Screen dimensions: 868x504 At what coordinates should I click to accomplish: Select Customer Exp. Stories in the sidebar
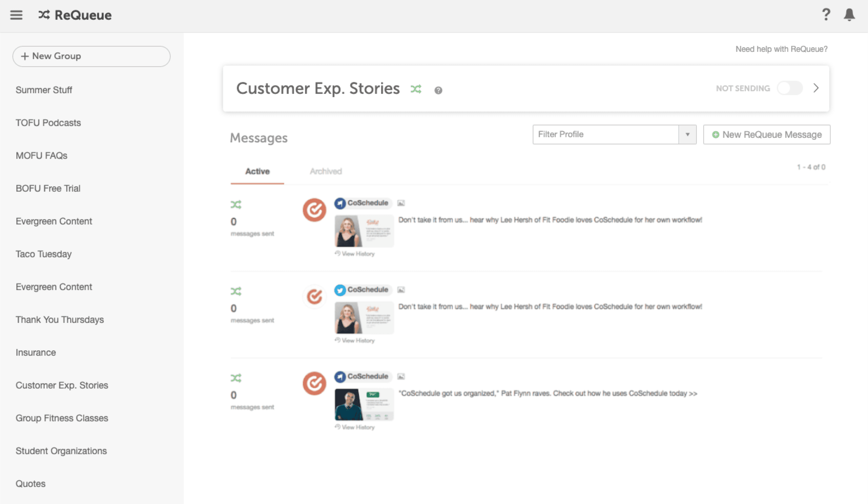coord(62,385)
